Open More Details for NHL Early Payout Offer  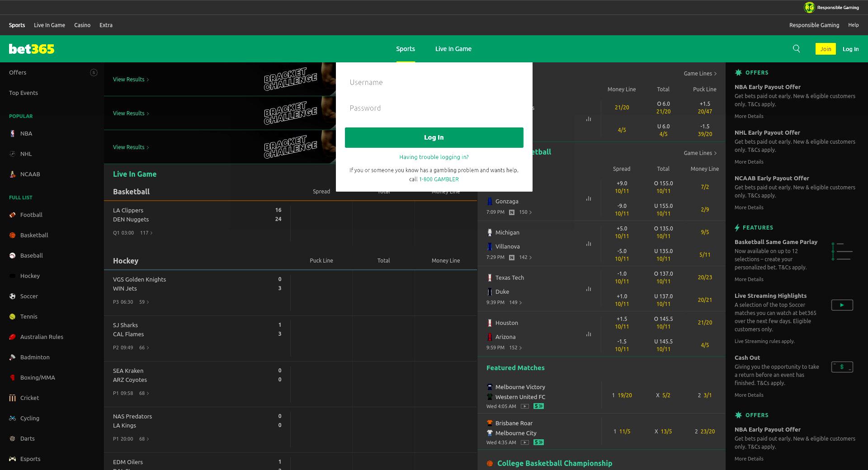tap(749, 162)
